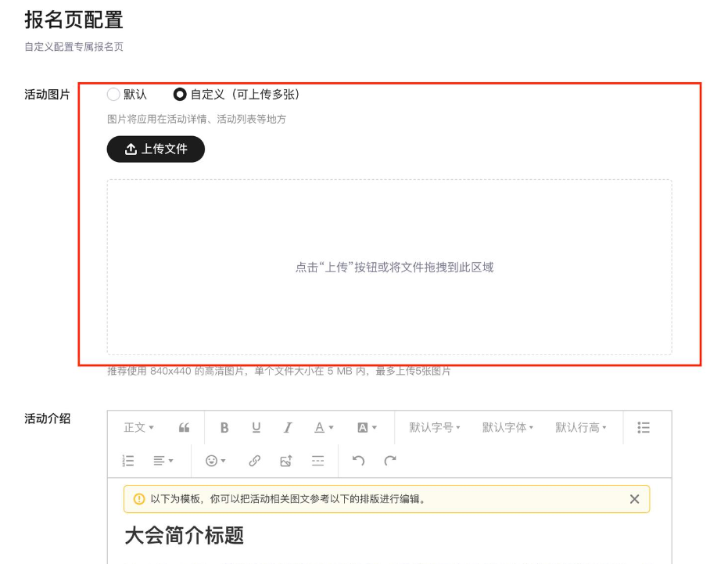
Task: Click the warning icon in template notice
Action: point(139,499)
